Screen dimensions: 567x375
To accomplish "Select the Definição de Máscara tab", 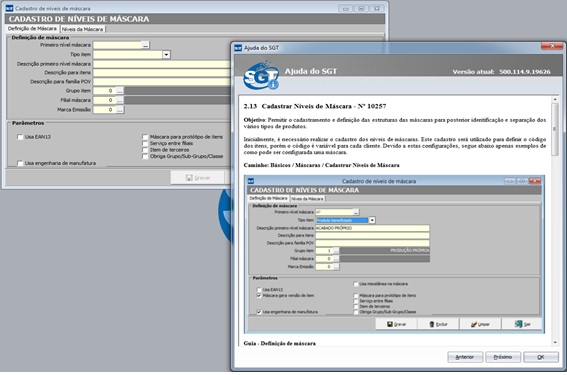I will (x=32, y=29).
